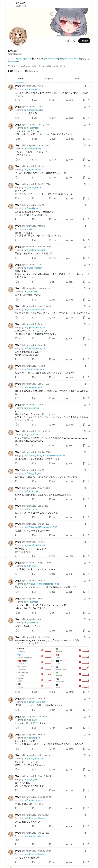Click Grok icon on Oct 11, 2024 post
The image size is (98, 868).
[x=85, y=184]
